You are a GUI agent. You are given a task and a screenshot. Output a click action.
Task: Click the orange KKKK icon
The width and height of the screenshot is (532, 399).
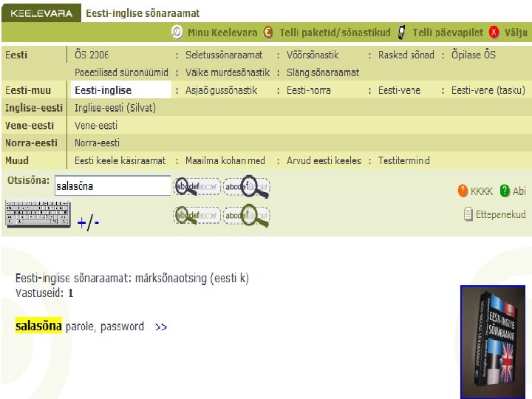point(463,191)
